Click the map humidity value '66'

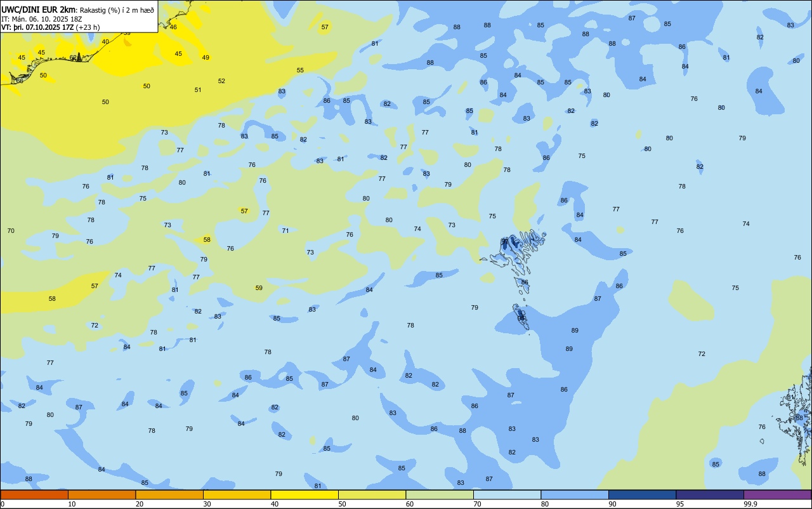click(x=20, y=81)
